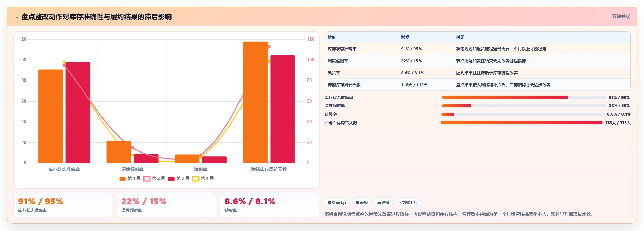Toggle the 第4月 legend series
Image resolution: width=644 pixels, height=231 pixels.
(203, 178)
